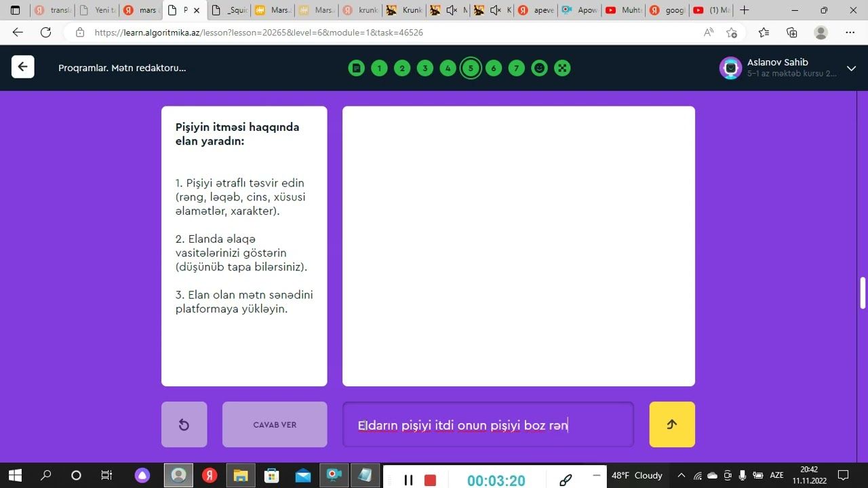The height and width of the screenshot is (488, 868).
Task: Click the reset circular arrow button
Action: [184, 424]
